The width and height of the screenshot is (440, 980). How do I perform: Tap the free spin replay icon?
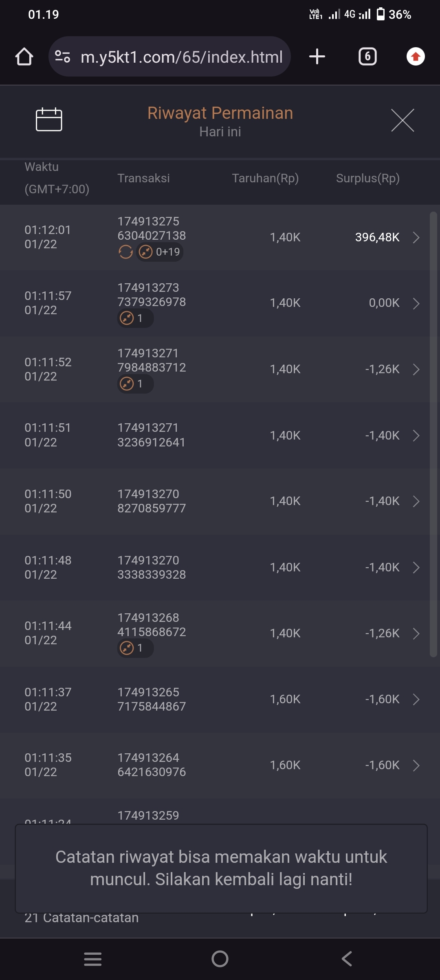click(x=125, y=252)
